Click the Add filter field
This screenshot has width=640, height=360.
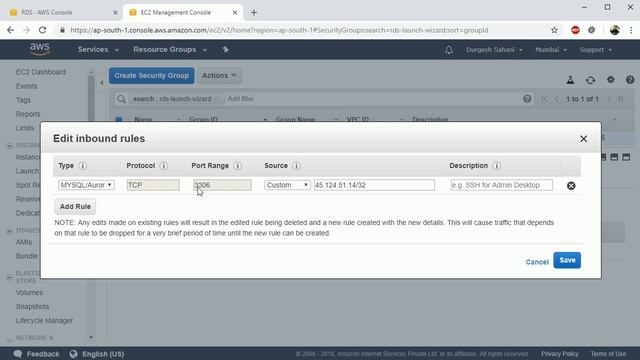point(241,99)
